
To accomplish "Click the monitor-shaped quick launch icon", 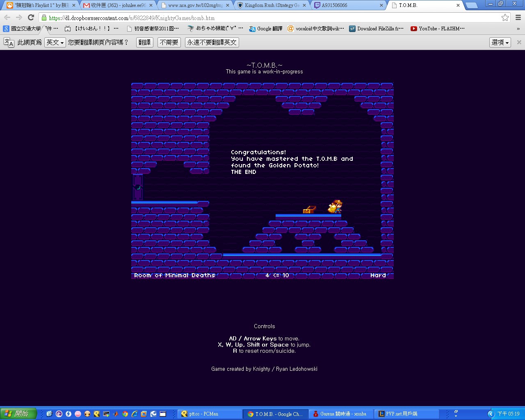I will point(106,414).
